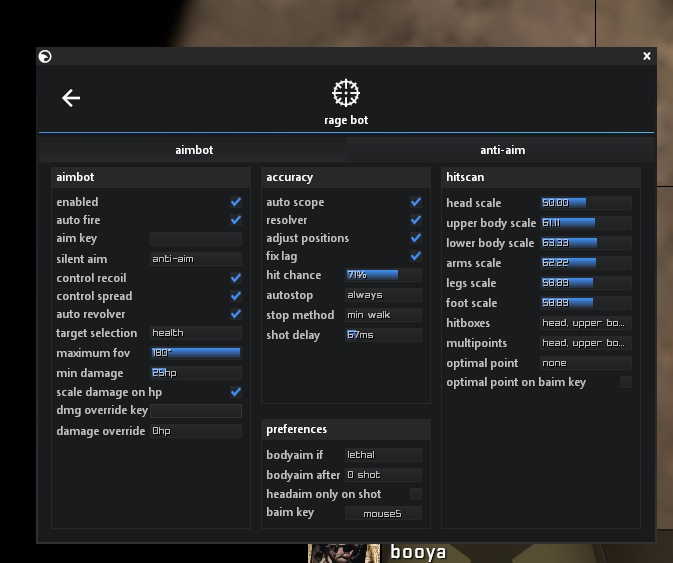Image resolution: width=673 pixels, height=563 pixels.
Task: Open the hitboxes dropdown
Action: (x=585, y=323)
